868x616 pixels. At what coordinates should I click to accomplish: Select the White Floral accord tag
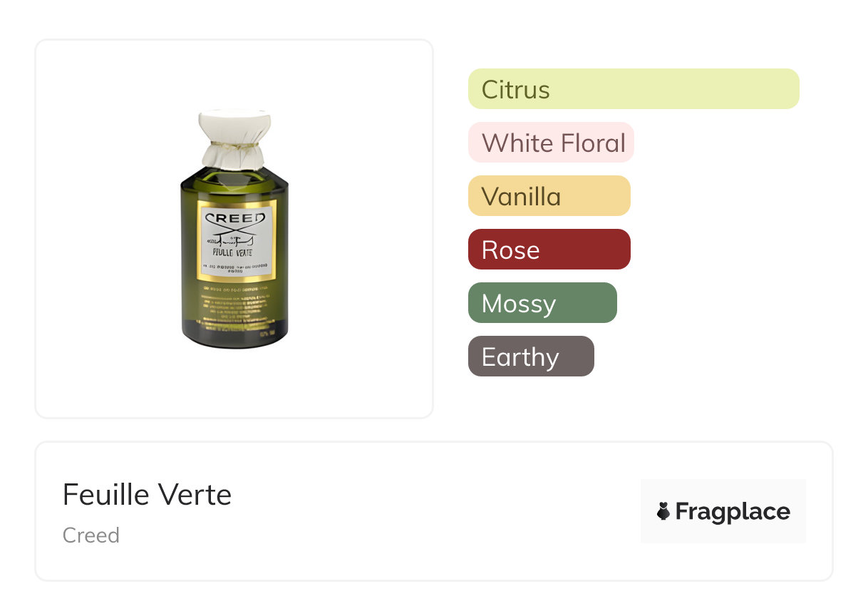click(x=551, y=143)
